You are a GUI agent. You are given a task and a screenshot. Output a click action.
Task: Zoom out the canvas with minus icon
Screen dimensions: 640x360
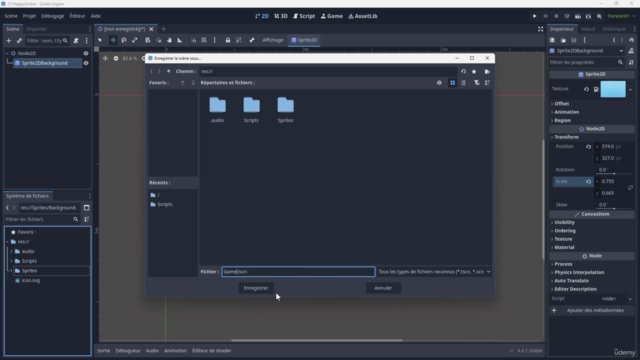coord(116,58)
